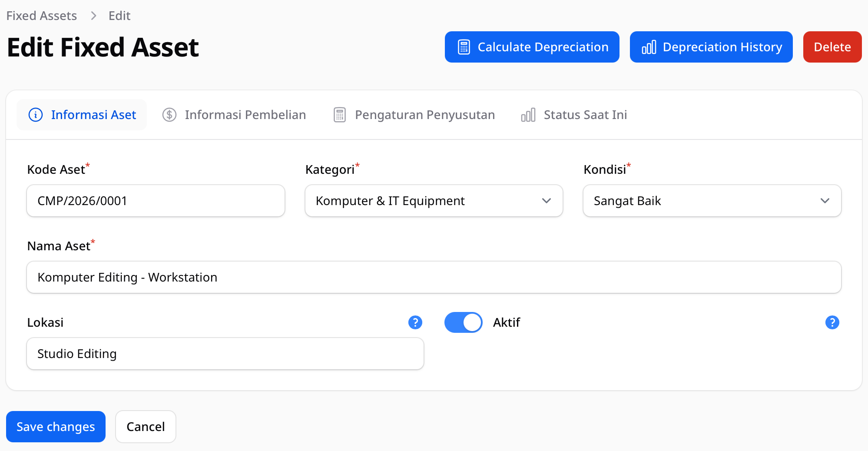Open the Kategori dropdown
The width and height of the screenshot is (868, 451).
pyautogui.click(x=433, y=201)
